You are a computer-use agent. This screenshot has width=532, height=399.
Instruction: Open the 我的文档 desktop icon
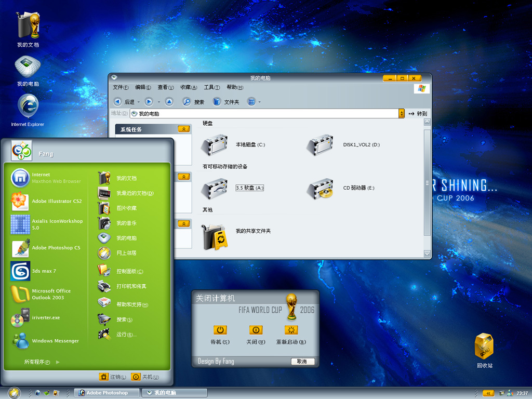(28, 30)
